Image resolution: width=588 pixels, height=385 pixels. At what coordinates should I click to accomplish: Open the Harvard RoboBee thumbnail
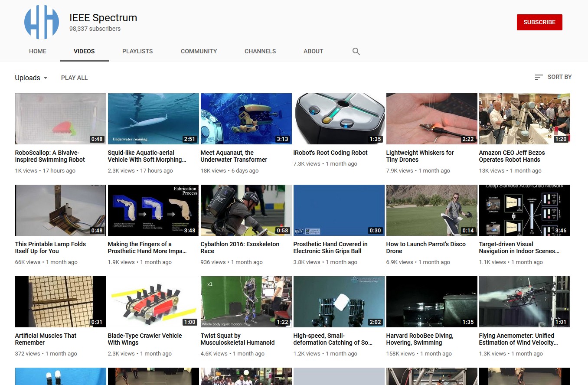coord(432,302)
